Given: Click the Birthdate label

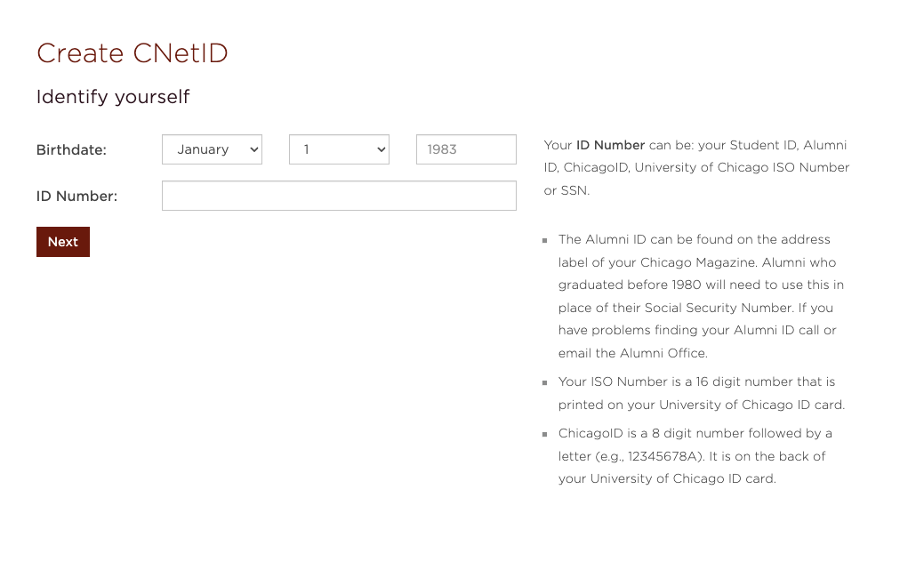Looking at the screenshot, I should point(71,149).
